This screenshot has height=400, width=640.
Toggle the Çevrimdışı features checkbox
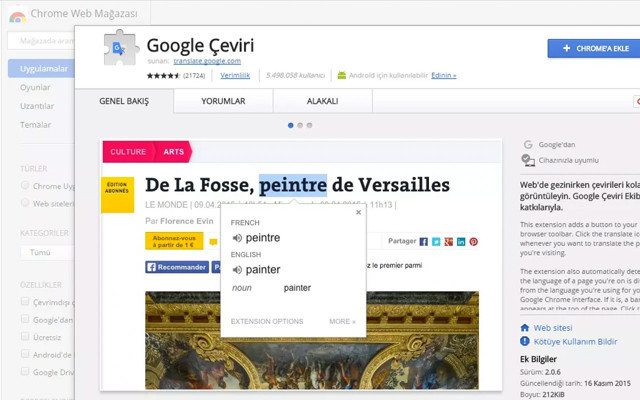pos(25,303)
